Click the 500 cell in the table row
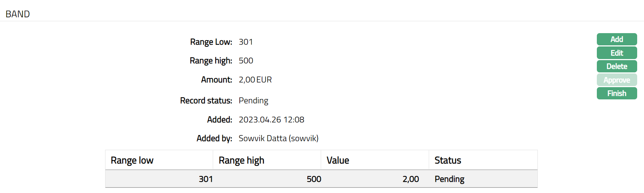Viewport: 644px width, 193px height. (x=314, y=179)
